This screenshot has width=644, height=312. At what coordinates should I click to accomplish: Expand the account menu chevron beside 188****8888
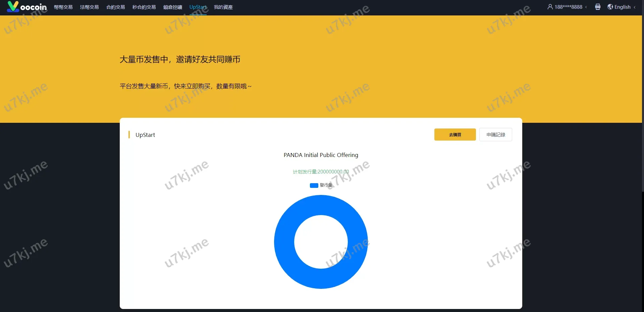click(x=586, y=7)
